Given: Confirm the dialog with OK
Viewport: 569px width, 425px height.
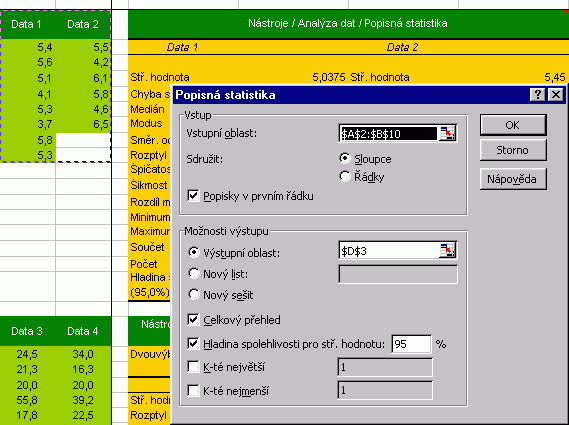Looking at the screenshot, I should tap(513, 125).
